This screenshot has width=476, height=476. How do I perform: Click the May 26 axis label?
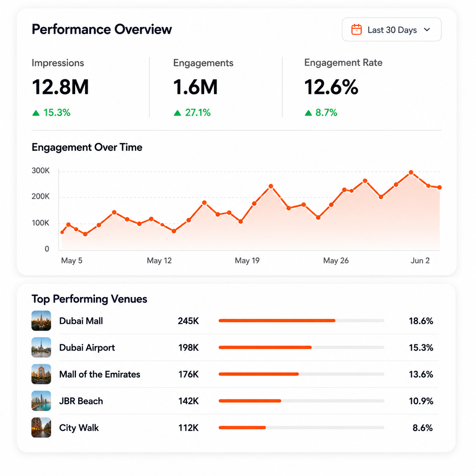tap(336, 261)
